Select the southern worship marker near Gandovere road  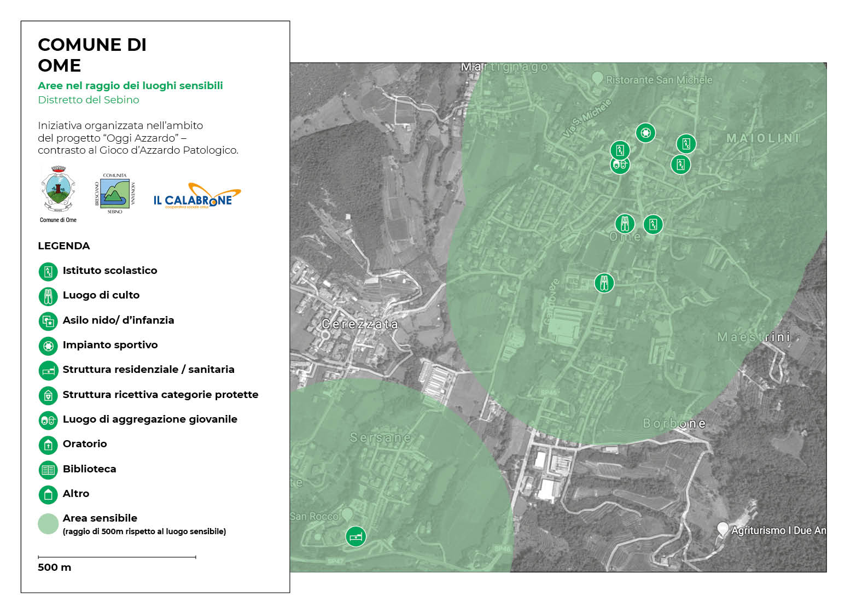point(604,283)
